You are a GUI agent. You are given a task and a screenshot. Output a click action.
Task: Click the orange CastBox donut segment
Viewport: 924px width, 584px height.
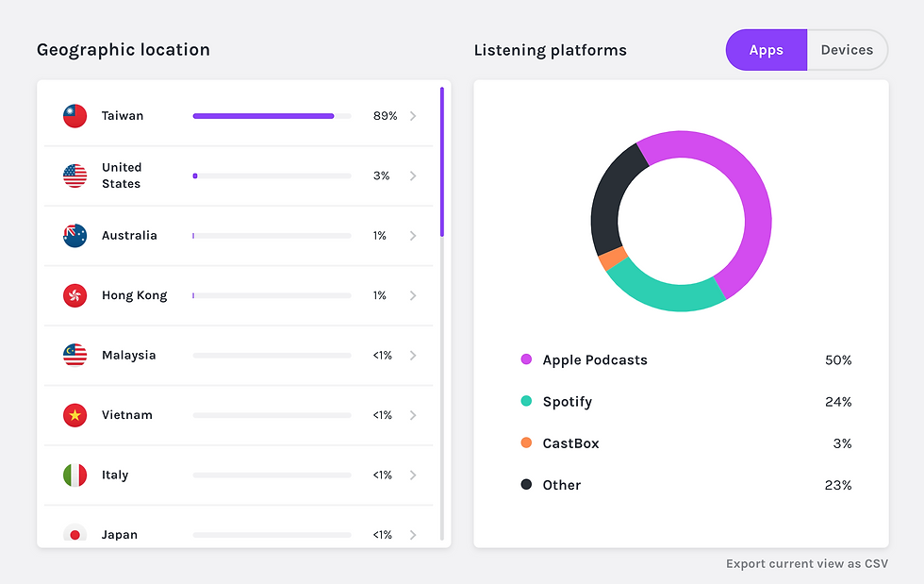(x=613, y=259)
